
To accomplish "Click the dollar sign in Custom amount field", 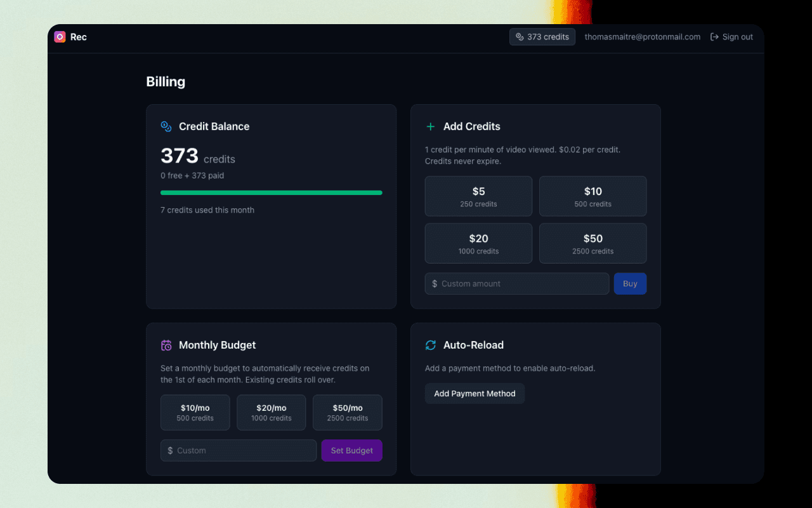I will (x=435, y=284).
